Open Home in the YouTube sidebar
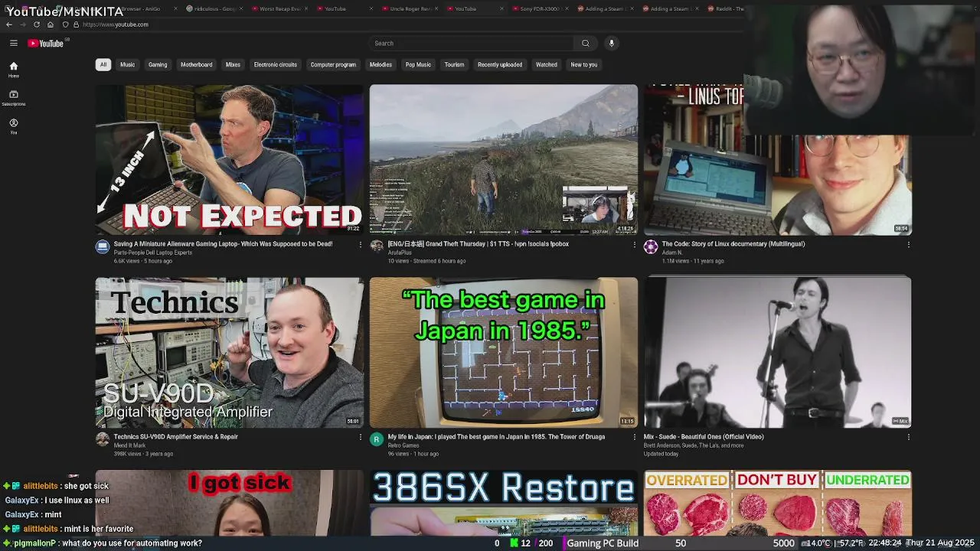 coord(13,70)
